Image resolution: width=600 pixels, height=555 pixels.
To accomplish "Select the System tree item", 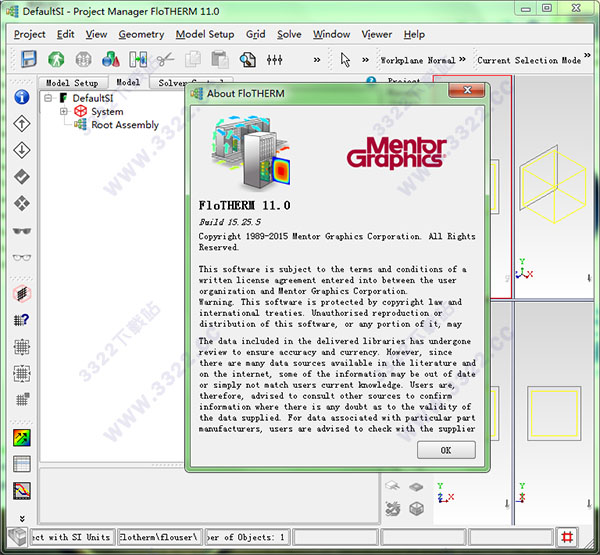I will pyautogui.click(x=107, y=111).
